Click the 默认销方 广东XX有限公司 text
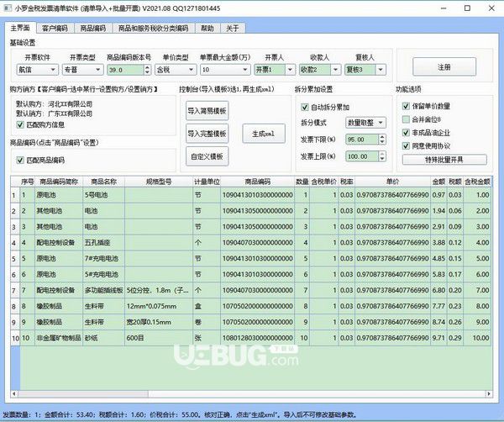This screenshot has width=504, height=422. (55, 113)
